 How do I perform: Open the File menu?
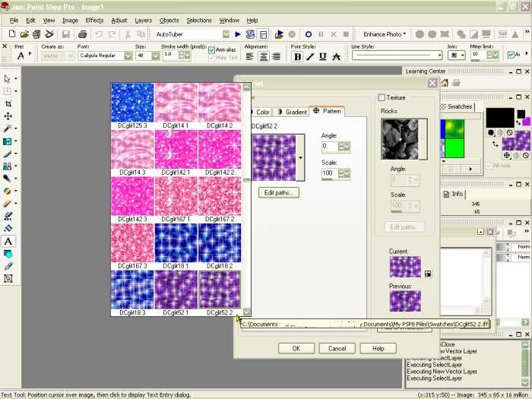click(14, 21)
